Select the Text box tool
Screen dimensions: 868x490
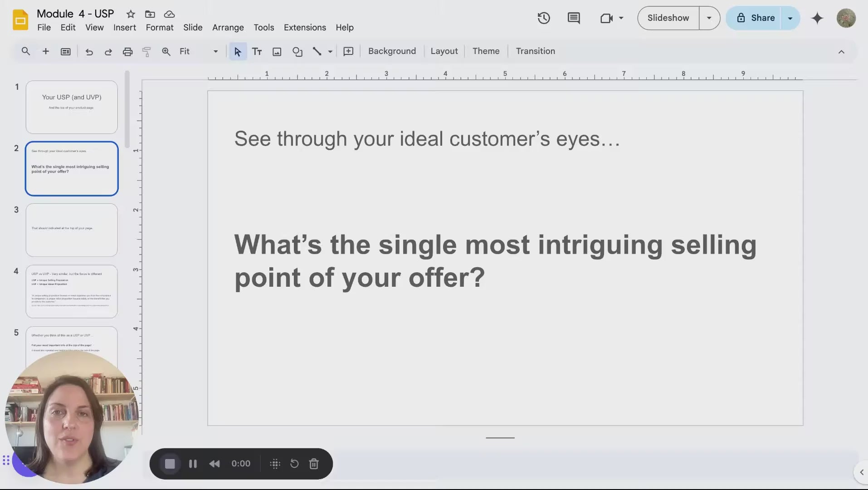[x=257, y=52]
